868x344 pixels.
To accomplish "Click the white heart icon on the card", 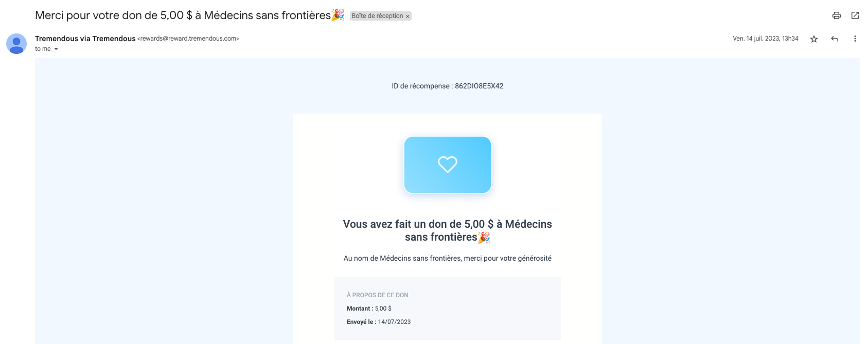I will pos(448,165).
